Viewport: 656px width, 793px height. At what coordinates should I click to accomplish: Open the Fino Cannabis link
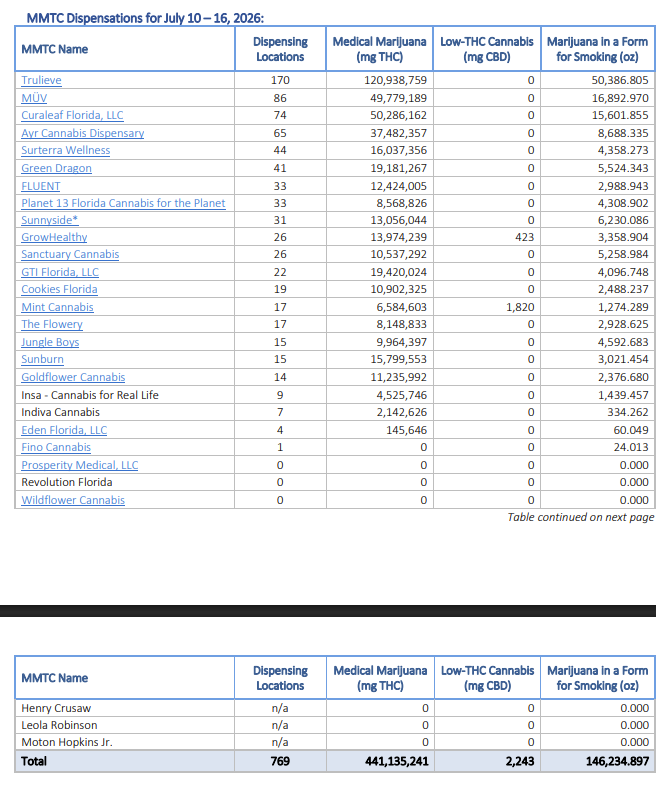[x=56, y=447]
